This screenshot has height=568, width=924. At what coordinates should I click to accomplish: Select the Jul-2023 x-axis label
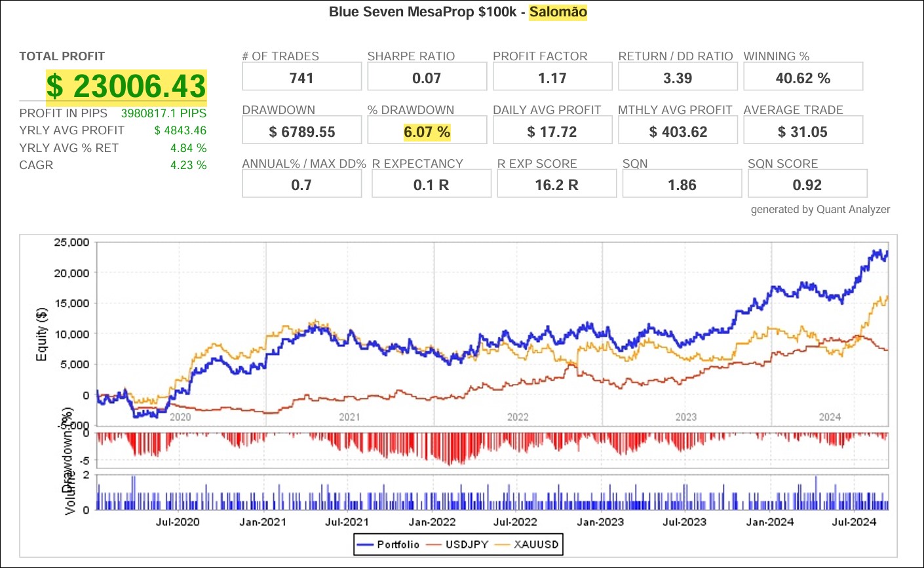[685, 522]
